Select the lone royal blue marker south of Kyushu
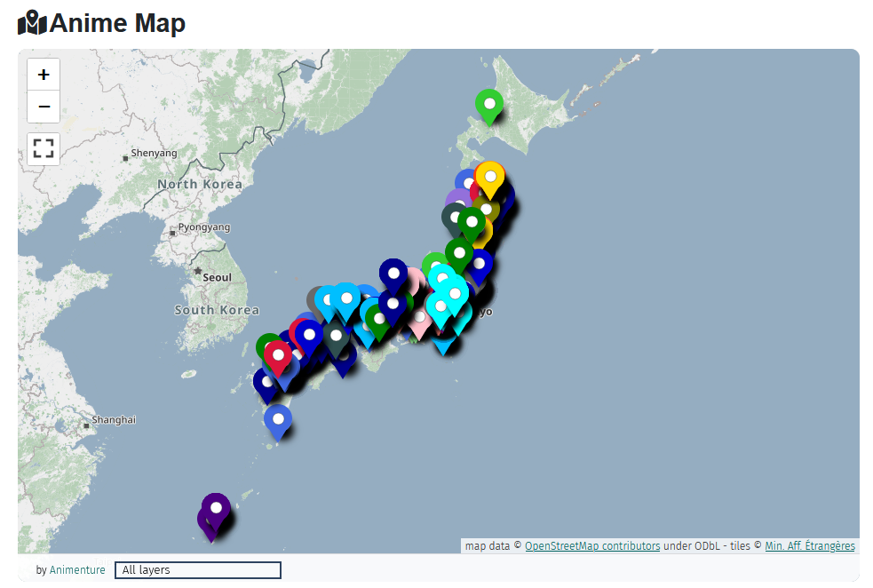Image resolution: width=873 pixels, height=588 pixels. click(x=278, y=419)
